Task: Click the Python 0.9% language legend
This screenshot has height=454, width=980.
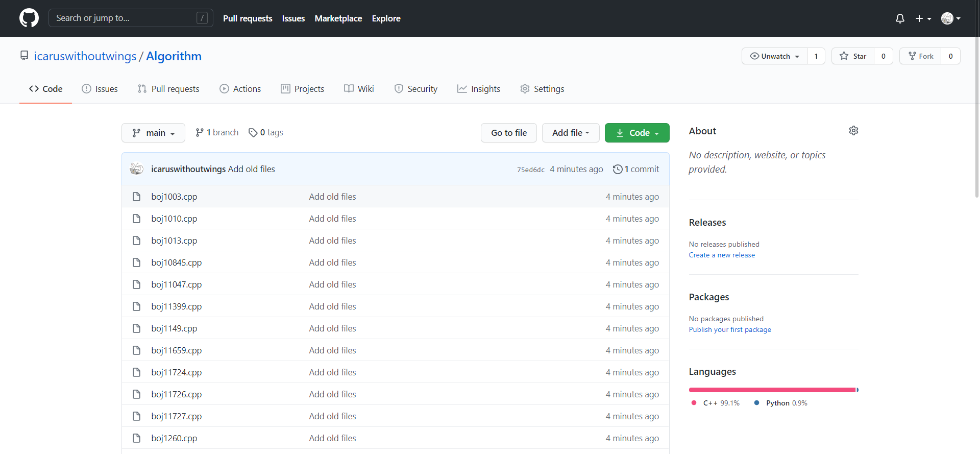Action: (781, 403)
